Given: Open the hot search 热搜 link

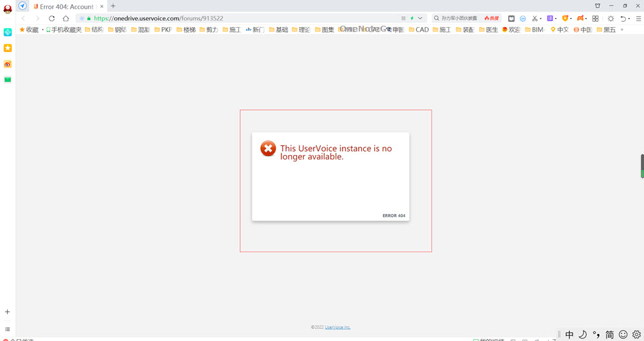Looking at the screenshot, I should pos(491,19).
